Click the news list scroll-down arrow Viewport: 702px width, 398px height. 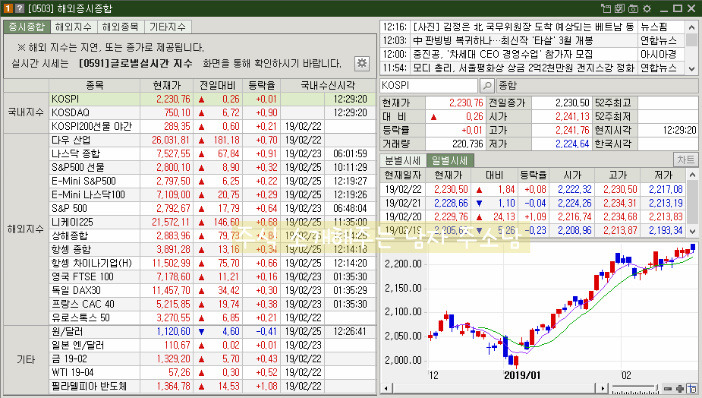point(692,68)
